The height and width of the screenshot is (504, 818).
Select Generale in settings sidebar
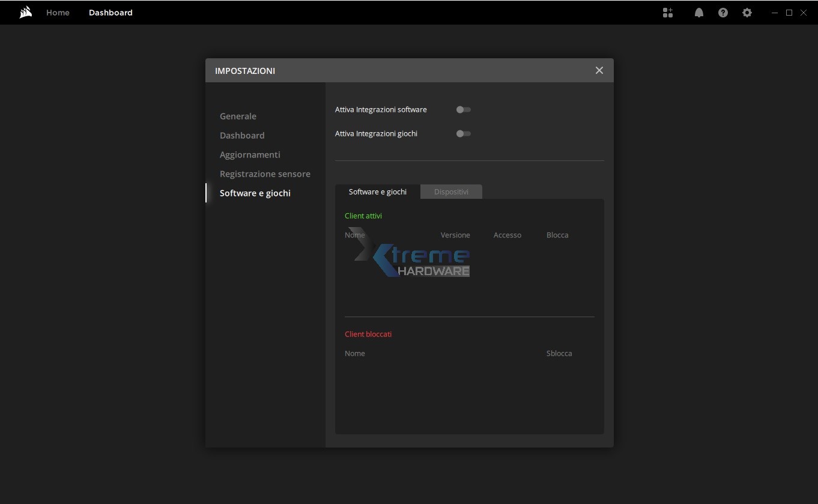pos(238,117)
